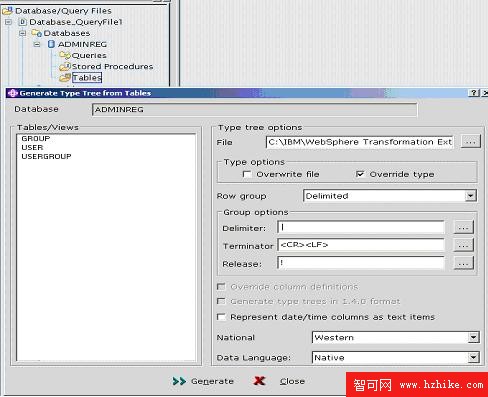The image size is (488, 397).
Task: Select Queries label in tree
Action: click(x=89, y=55)
